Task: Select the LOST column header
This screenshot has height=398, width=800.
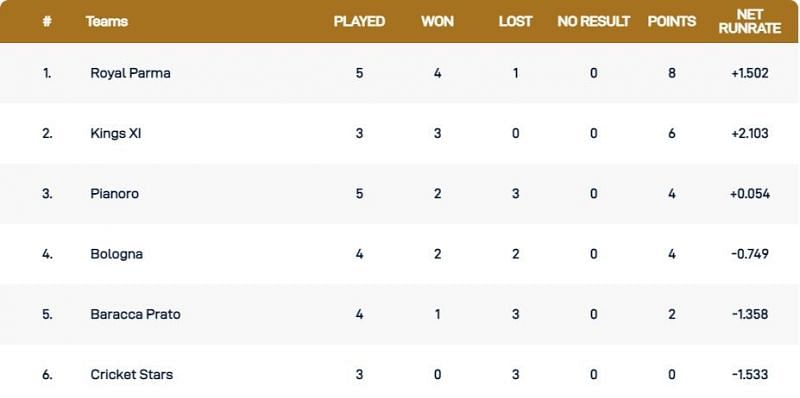Action: tap(515, 21)
